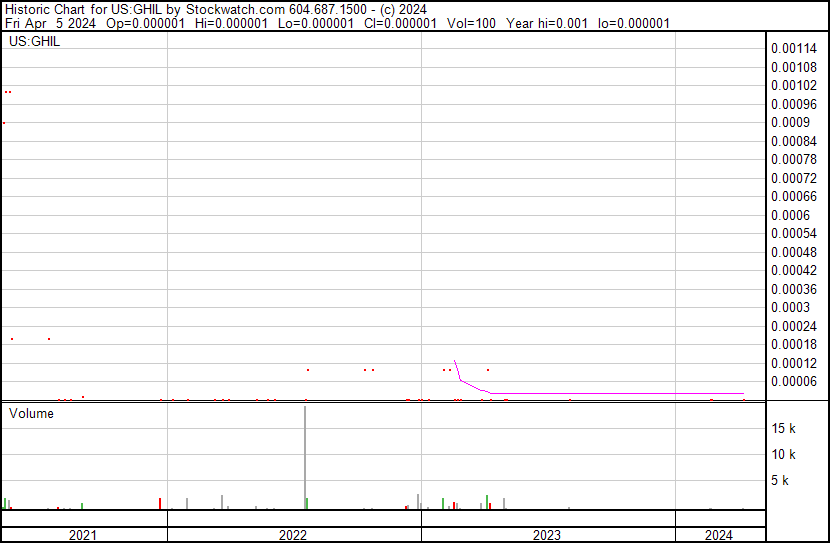Select the 2022 year label on timeline

coord(293,535)
